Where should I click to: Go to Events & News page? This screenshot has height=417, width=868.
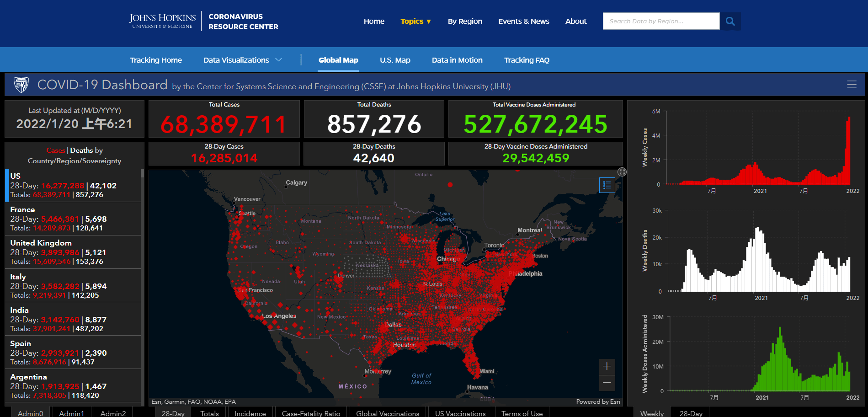(523, 21)
